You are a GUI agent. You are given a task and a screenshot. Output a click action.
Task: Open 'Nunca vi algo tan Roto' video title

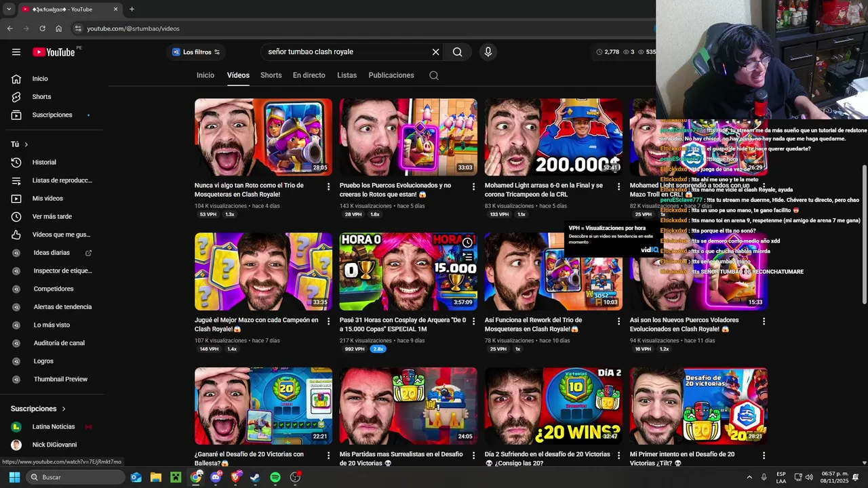(249, 190)
